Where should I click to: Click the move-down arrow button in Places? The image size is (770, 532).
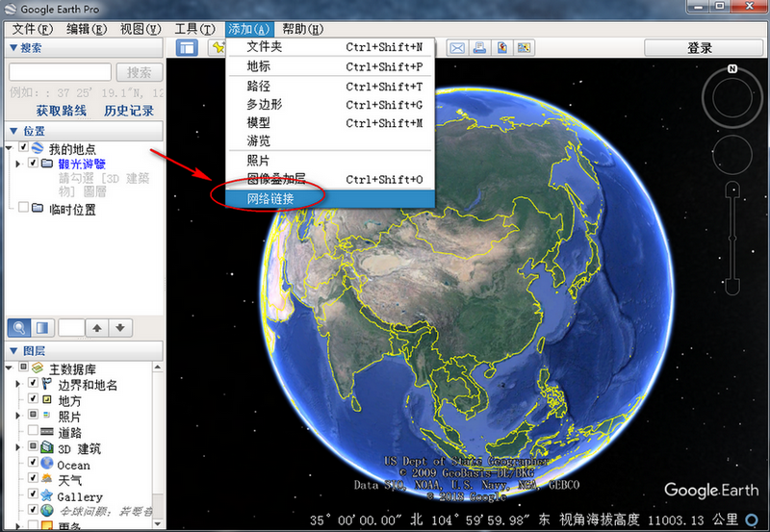pyautogui.click(x=119, y=327)
